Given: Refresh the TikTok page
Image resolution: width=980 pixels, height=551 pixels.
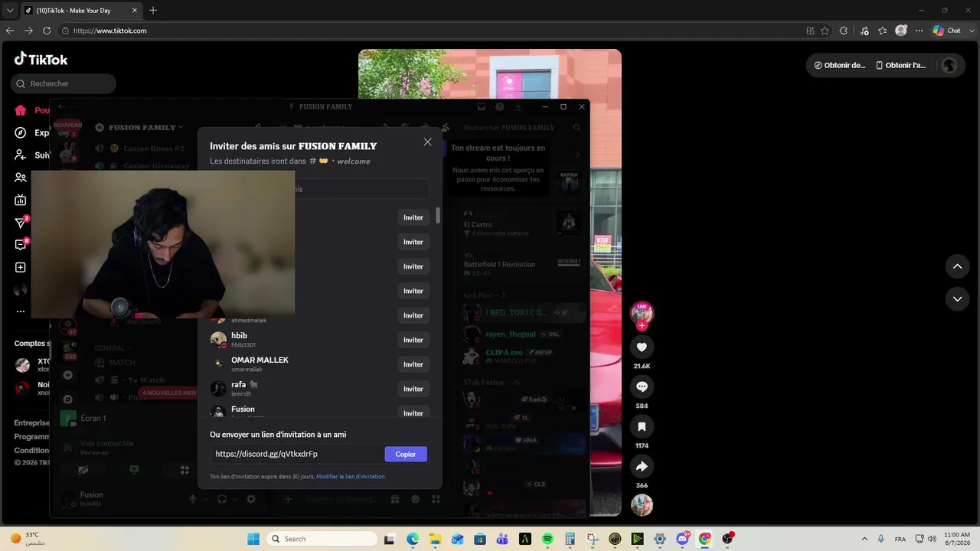Looking at the screenshot, I should (x=47, y=31).
